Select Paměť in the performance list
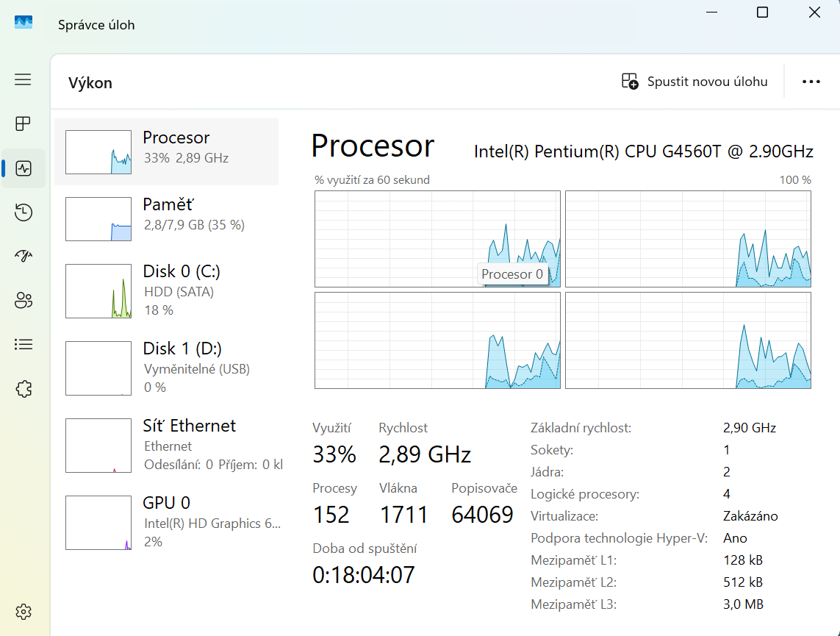Image resolution: width=840 pixels, height=636 pixels. tap(167, 218)
